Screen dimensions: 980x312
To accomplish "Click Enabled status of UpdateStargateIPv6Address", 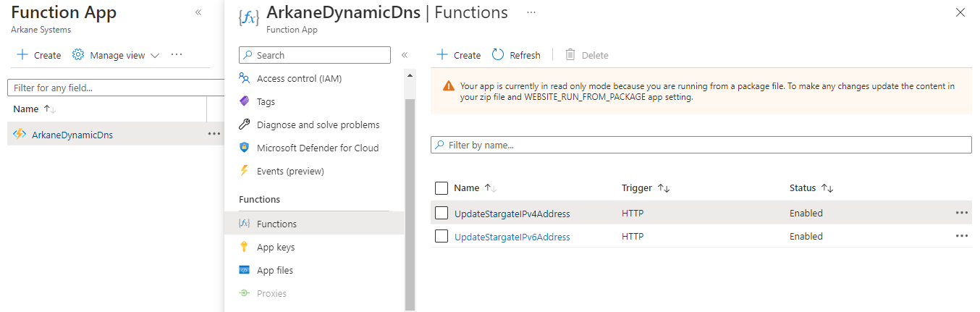I will click(806, 237).
